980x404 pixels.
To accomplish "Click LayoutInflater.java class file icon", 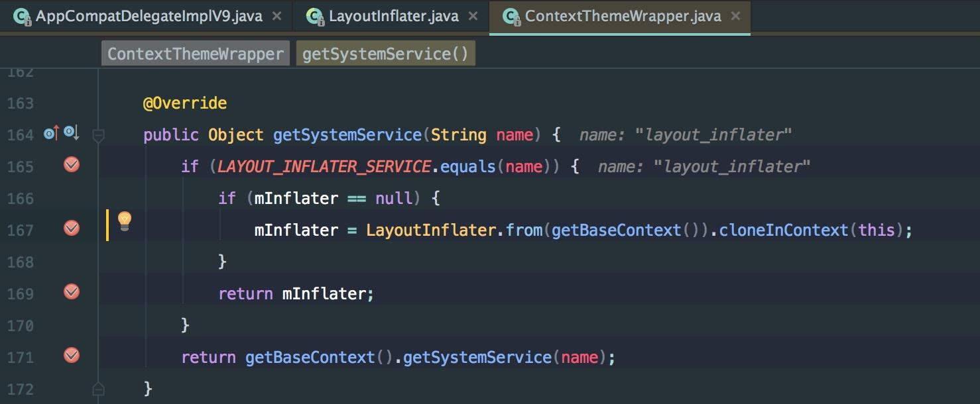I will click(x=315, y=17).
